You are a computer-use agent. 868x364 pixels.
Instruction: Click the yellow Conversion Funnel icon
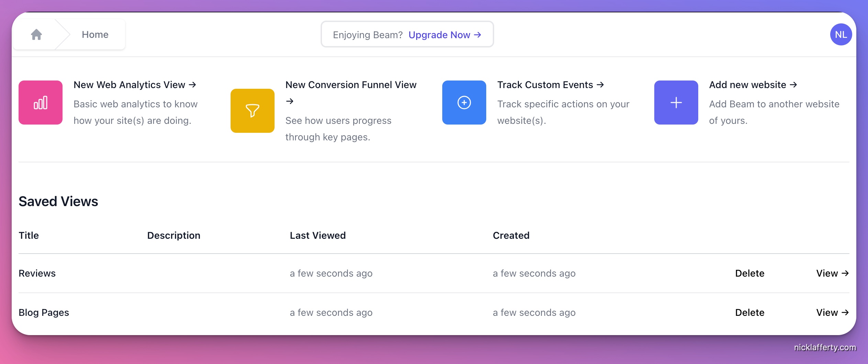click(x=252, y=110)
